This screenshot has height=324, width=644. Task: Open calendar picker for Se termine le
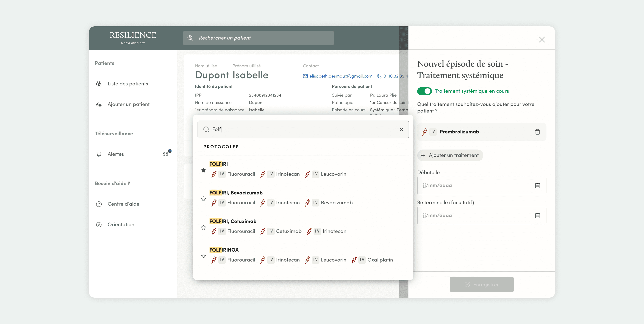coord(537,215)
